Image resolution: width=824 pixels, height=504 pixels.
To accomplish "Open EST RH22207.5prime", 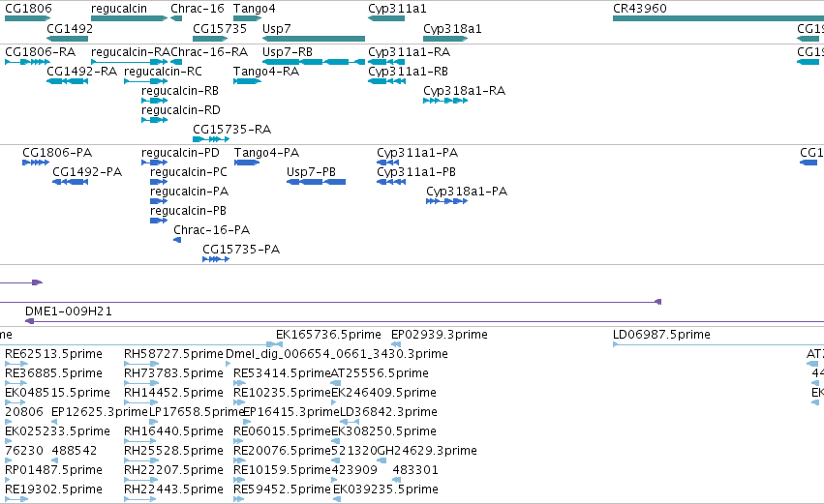I will (174, 470).
